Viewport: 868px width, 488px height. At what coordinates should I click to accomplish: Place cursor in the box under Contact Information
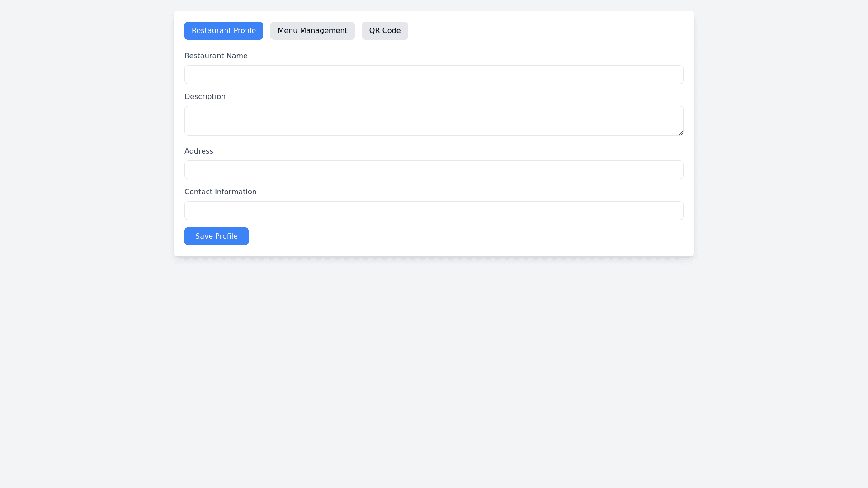click(x=434, y=211)
